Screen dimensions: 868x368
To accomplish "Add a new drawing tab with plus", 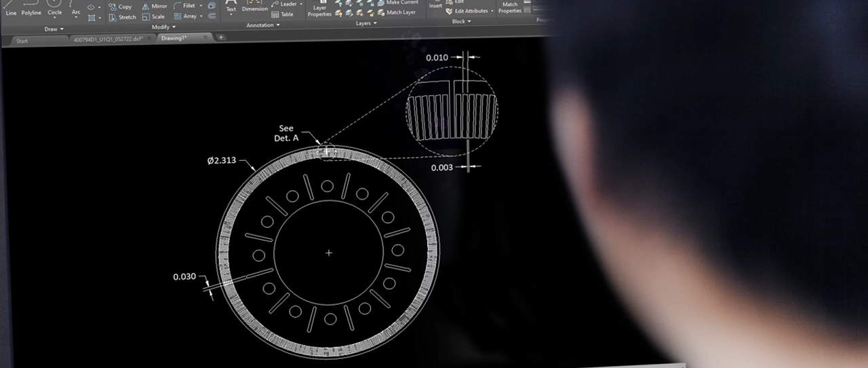I will (x=221, y=37).
